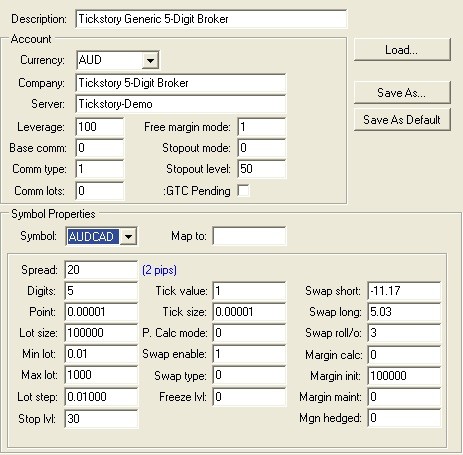Click the 'Symbol Properties' group label
Image resolution: width=463 pixels, height=455 pixels.
click(53, 214)
